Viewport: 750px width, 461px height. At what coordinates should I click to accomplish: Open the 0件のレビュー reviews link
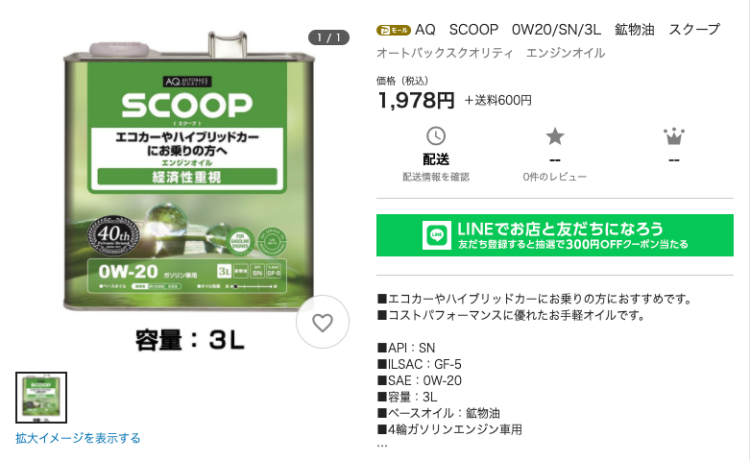coord(554,177)
